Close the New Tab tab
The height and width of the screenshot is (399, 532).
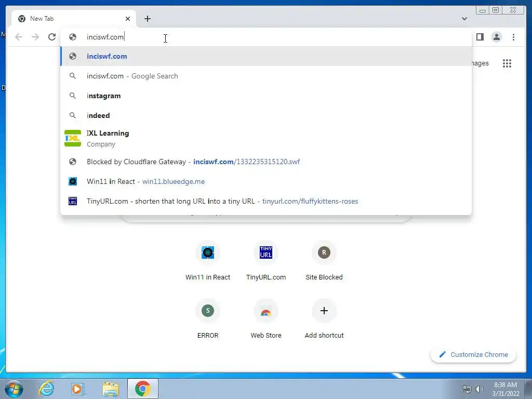[128, 19]
